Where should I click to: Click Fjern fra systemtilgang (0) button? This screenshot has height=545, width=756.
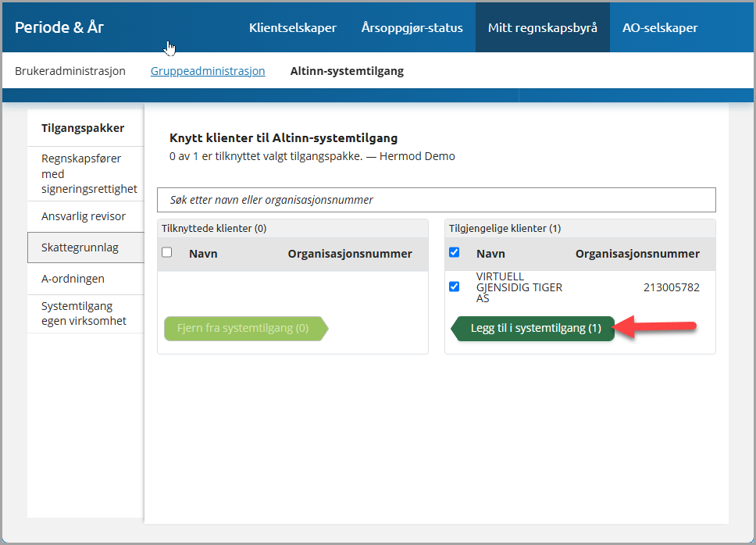click(246, 329)
